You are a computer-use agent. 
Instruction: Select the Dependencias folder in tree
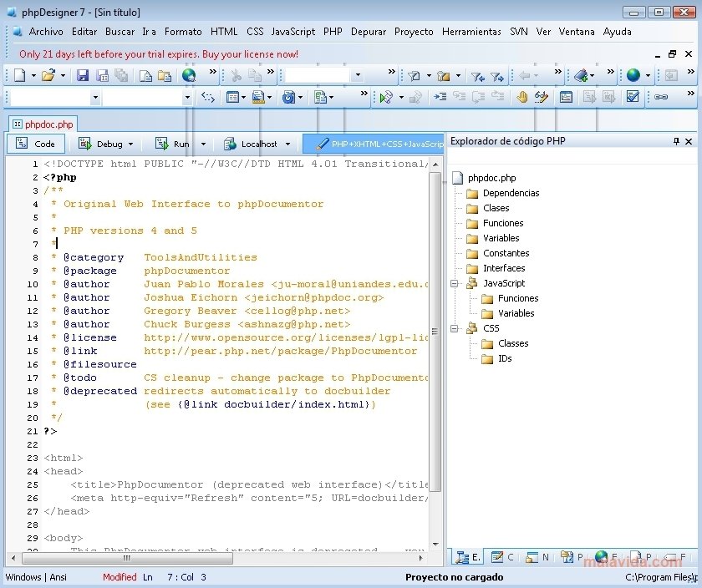coord(511,193)
